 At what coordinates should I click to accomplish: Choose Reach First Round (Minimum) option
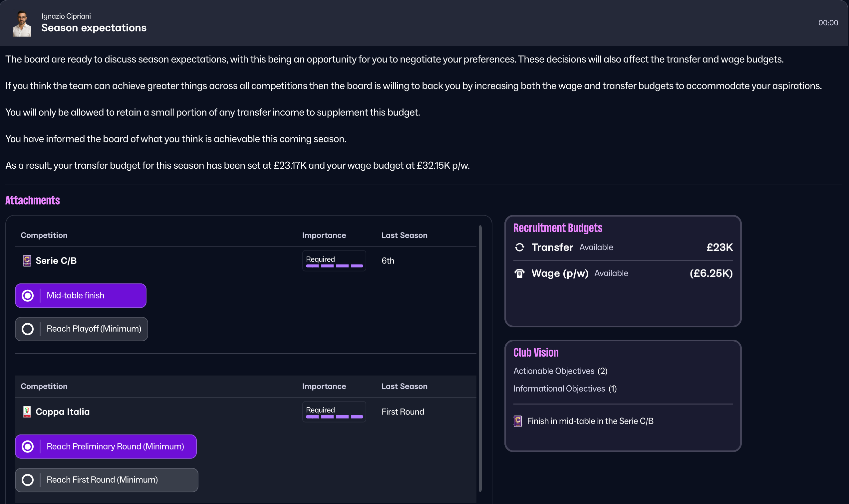coord(107,479)
